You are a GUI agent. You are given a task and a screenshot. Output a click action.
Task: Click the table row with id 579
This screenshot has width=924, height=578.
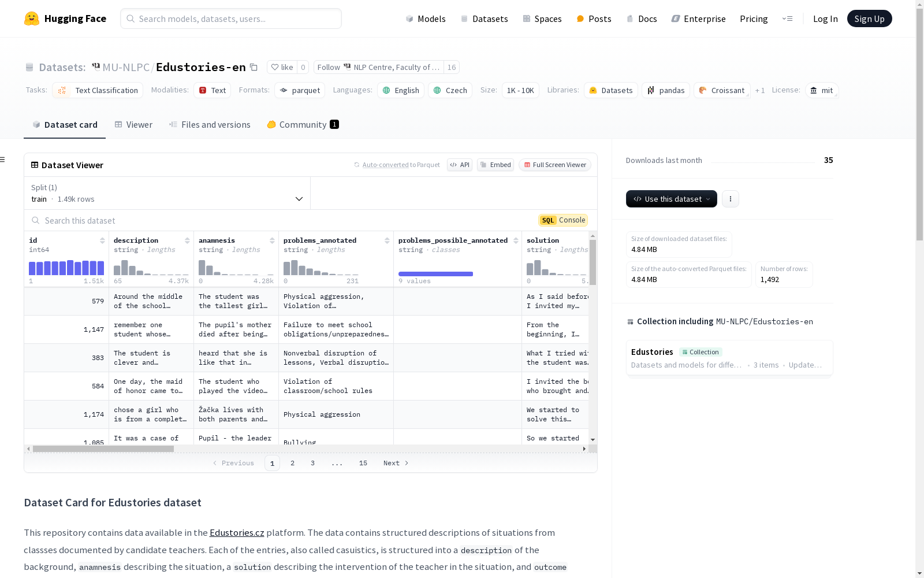(306, 301)
